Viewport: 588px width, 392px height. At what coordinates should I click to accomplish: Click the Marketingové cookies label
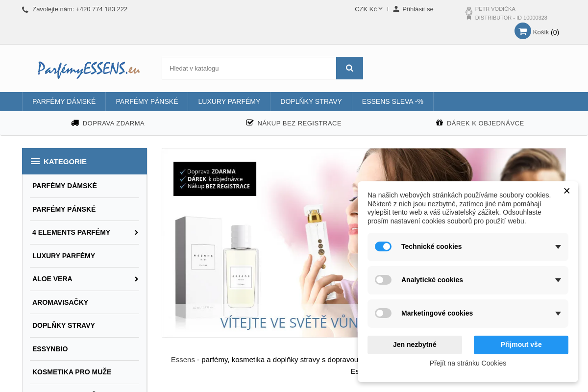[437, 313]
